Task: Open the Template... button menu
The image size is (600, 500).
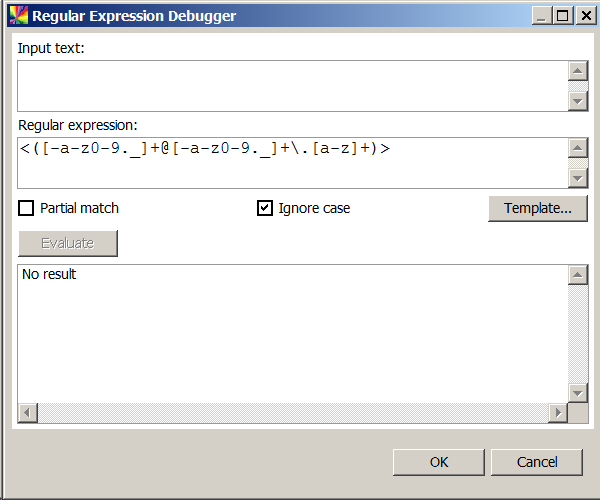Action: coord(537,208)
